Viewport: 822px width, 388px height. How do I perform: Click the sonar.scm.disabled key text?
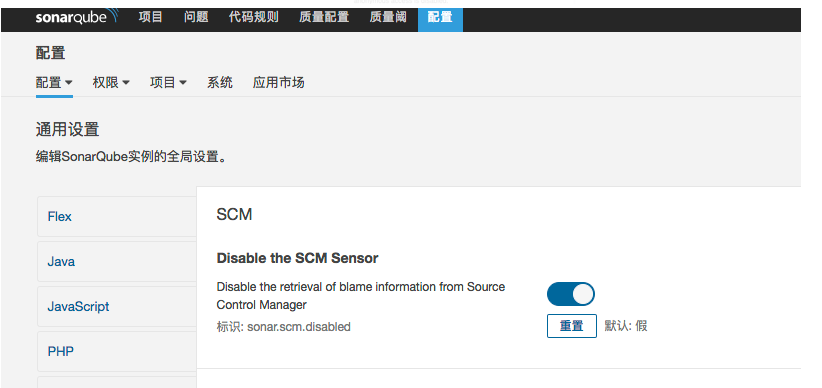click(x=299, y=327)
